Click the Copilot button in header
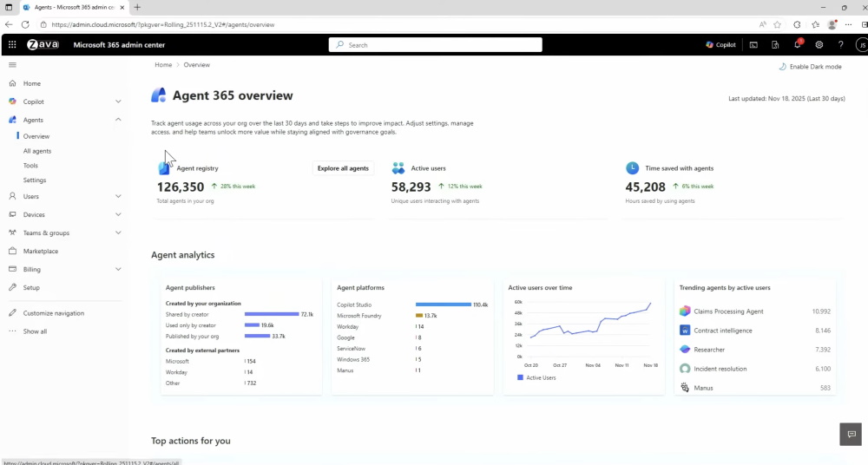This screenshot has height=465, width=868. [720, 45]
